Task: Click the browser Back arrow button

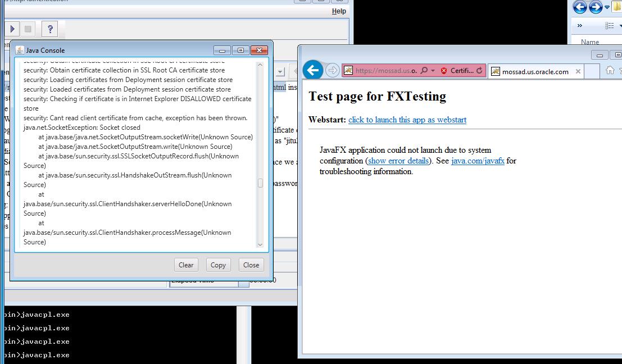Action: click(314, 70)
